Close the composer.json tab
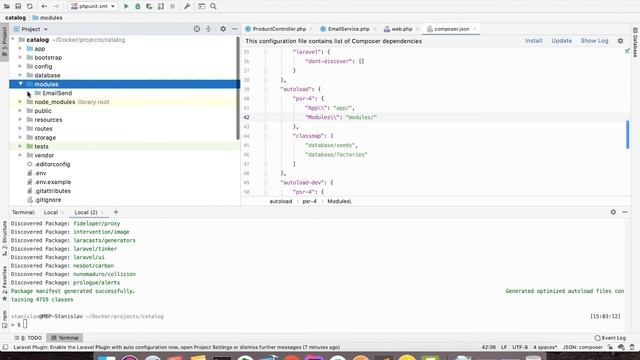This screenshot has width=640, height=360. coord(474,29)
